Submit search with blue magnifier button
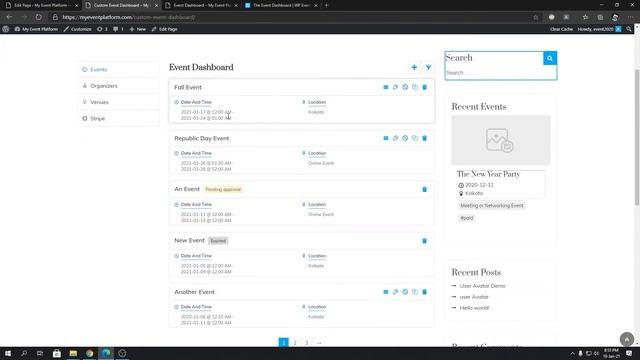The image size is (640, 360). pyautogui.click(x=550, y=58)
